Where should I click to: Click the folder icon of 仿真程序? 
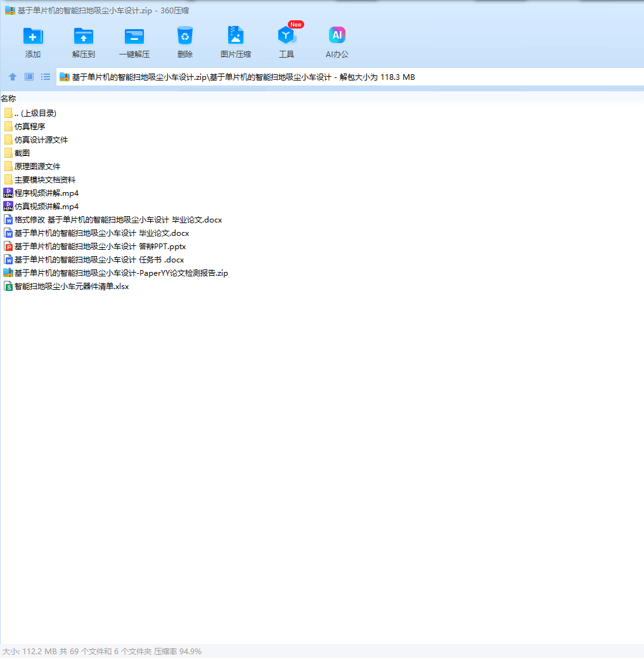[8, 126]
